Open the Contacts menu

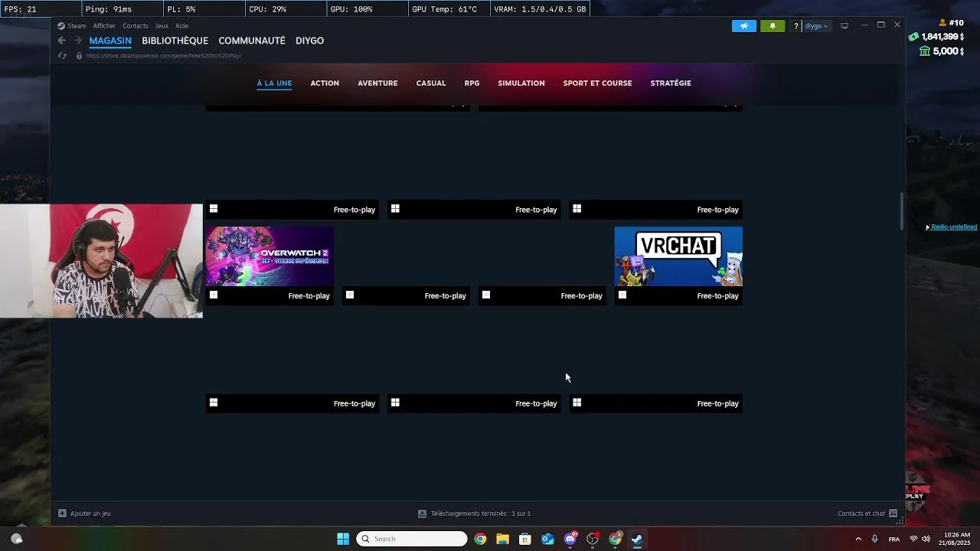[136, 26]
